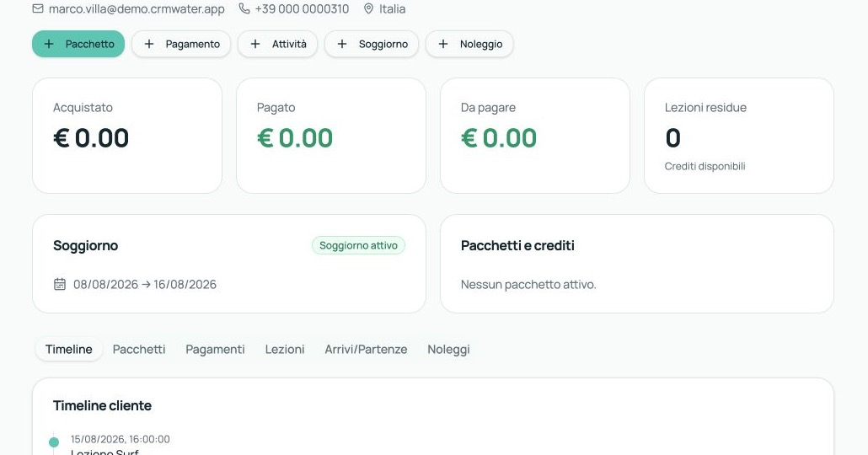Image resolution: width=868 pixels, height=455 pixels.
Task: Open the Noleggi tab
Action: pyautogui.click(x=448, y=350)
